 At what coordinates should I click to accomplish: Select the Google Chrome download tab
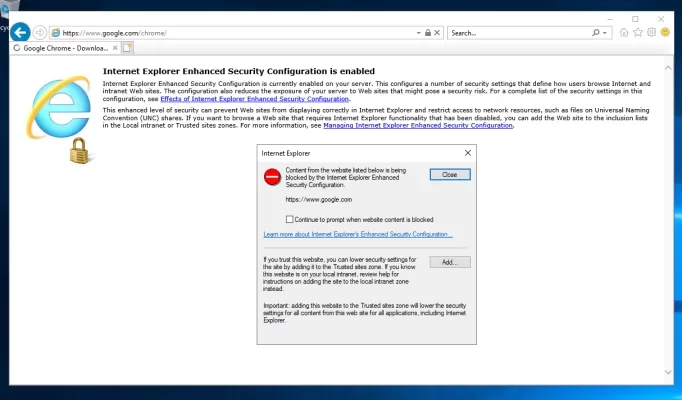62,47
